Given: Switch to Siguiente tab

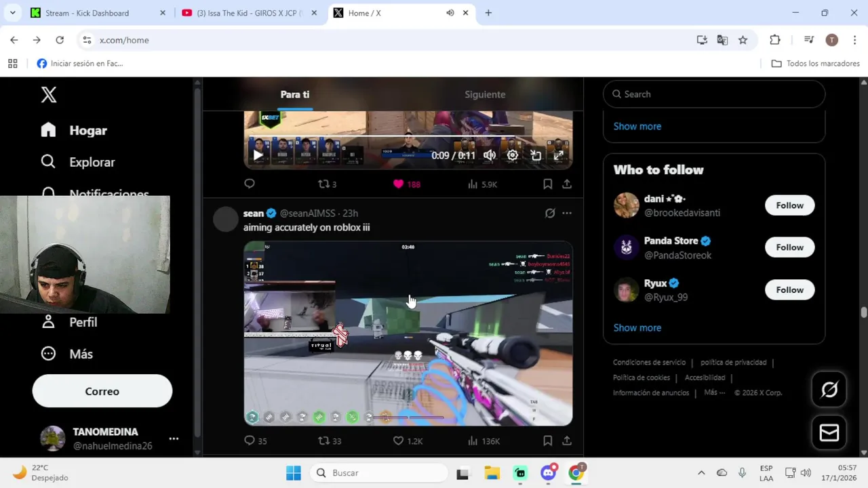Looking at the screenshot, I should pos(485,94).
